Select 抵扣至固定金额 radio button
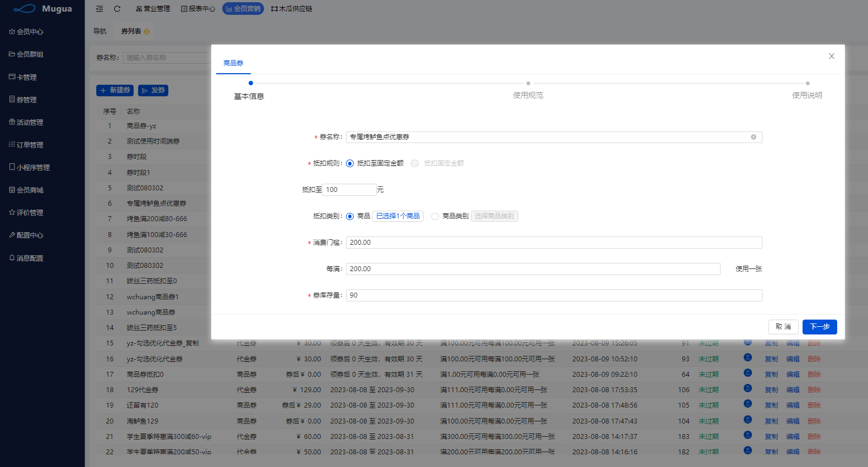The width and height of the screenshot is (868, 467). [x=350, y=163]
